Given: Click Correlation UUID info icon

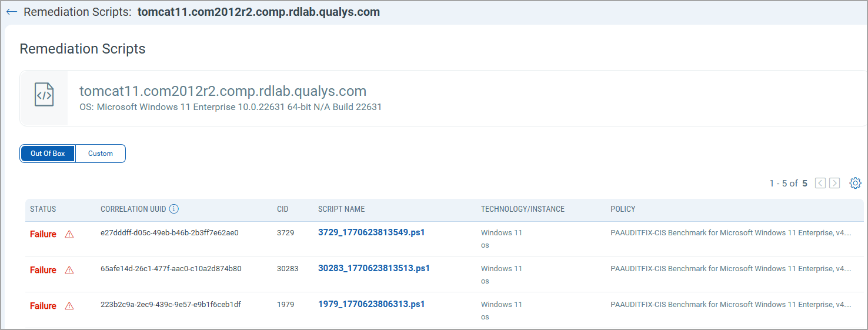Looking at the screenshot, I should click(x=174, y=209).
